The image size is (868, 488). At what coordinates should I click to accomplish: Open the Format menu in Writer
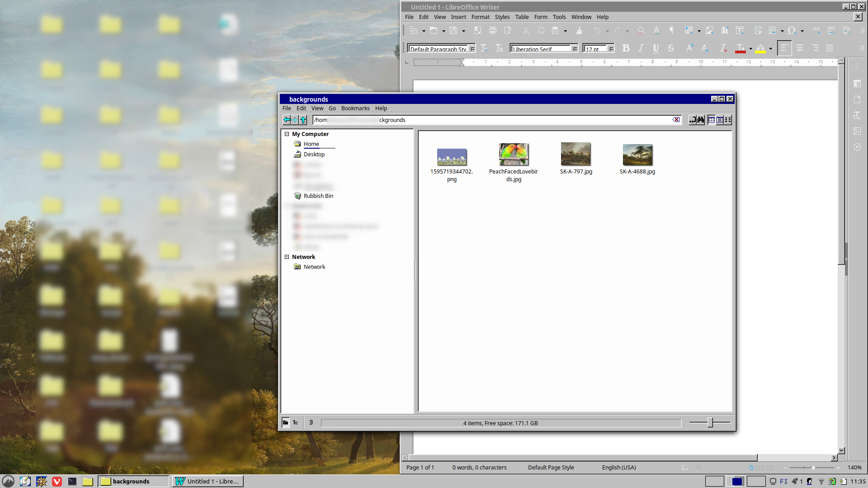pos(480,17)
